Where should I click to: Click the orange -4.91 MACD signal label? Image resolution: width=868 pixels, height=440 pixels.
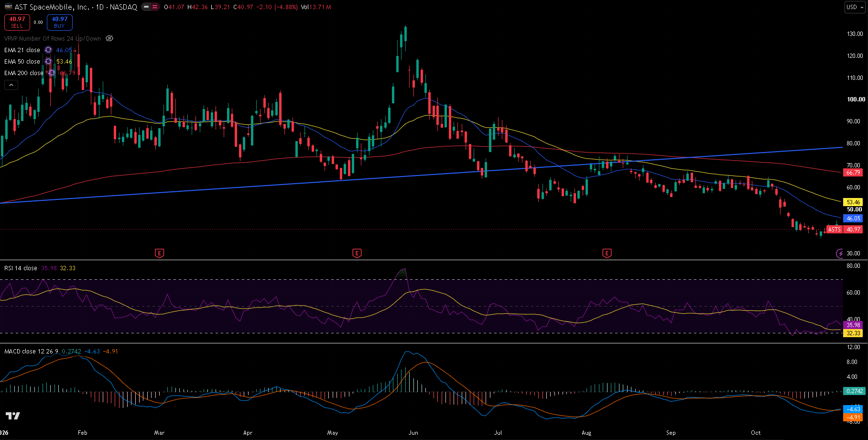tap(854, 418)
